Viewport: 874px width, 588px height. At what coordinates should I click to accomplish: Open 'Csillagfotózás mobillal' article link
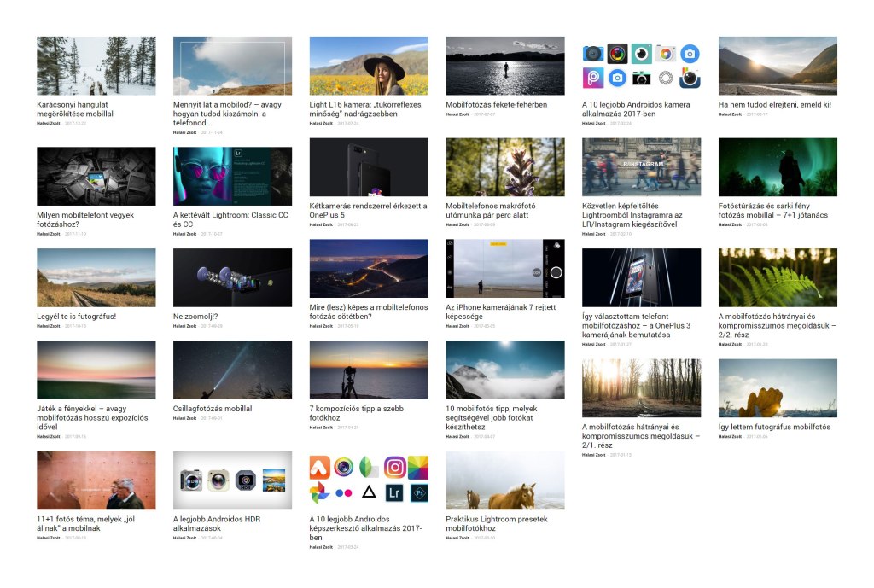point(213,409)
